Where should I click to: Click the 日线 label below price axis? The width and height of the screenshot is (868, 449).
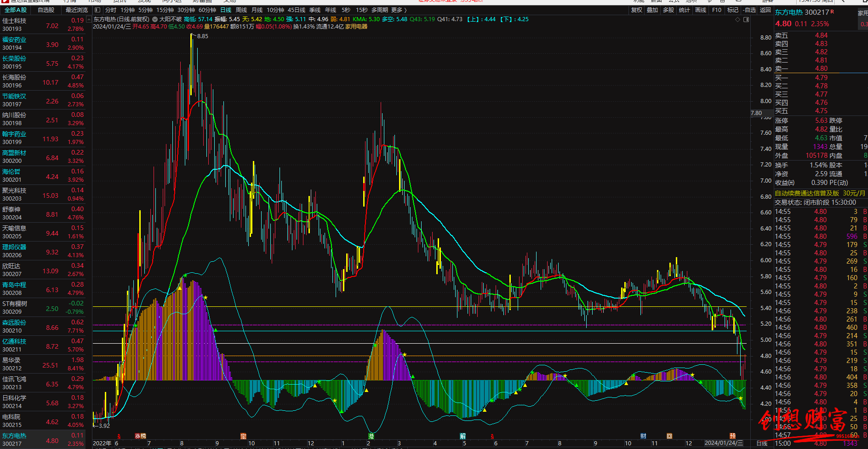[x=762, y=443]
